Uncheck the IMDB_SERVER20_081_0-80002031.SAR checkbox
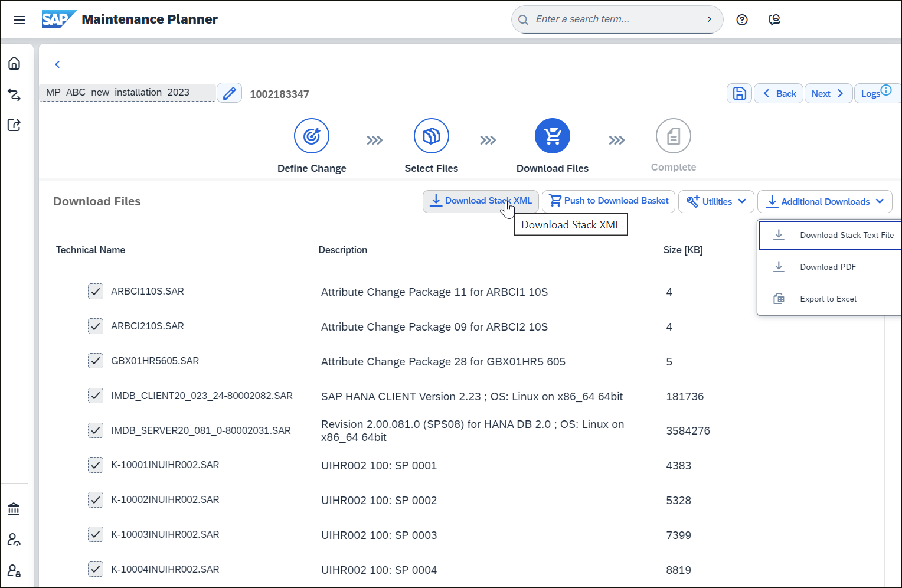Image resolution: width=902 pixels, height=588 pixels. (x=96, y=430)
